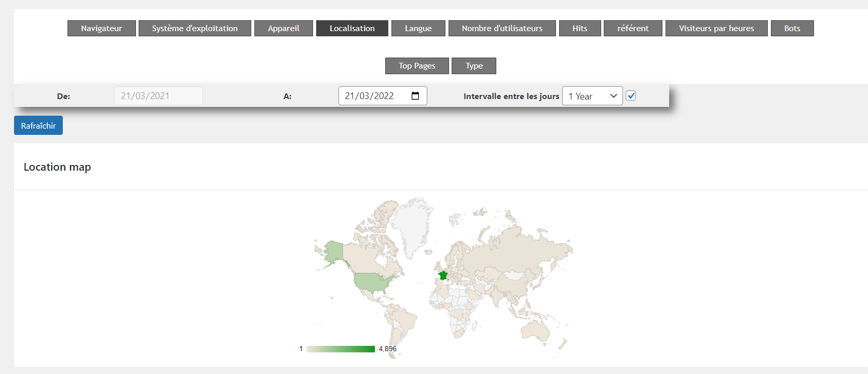Switch to the Bots tab
The image size is (868, 374).
792,29
